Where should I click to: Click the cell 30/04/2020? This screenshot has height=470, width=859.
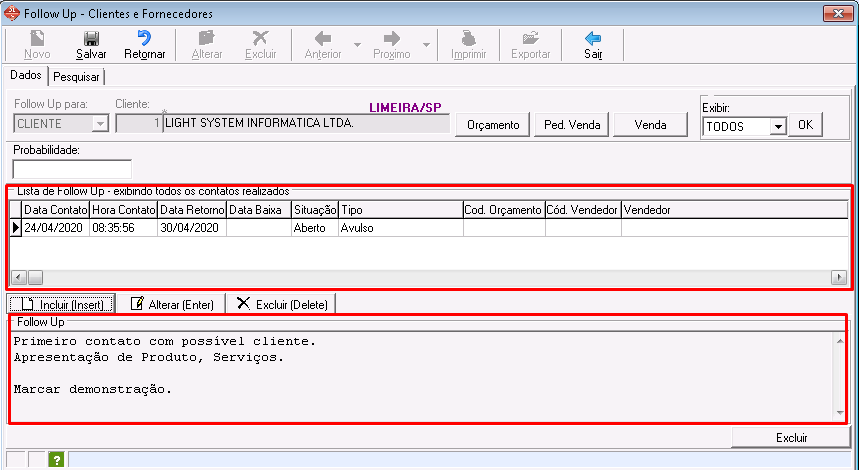click(x=192, y=228)
